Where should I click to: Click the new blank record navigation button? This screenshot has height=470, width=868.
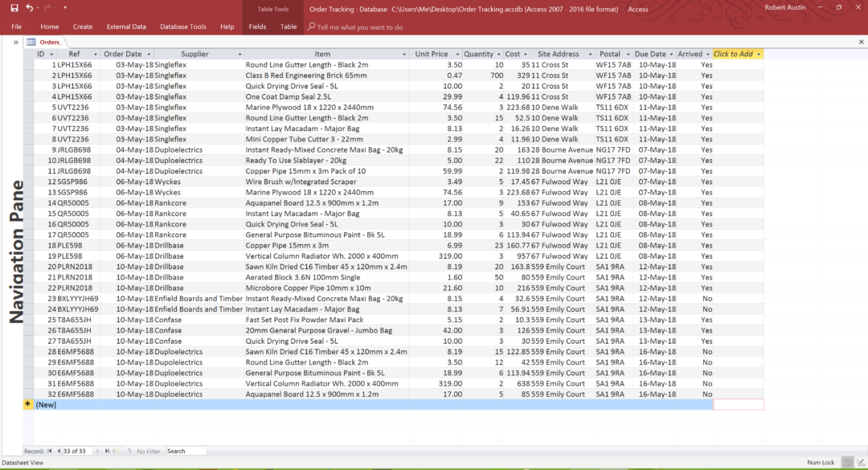115,452
